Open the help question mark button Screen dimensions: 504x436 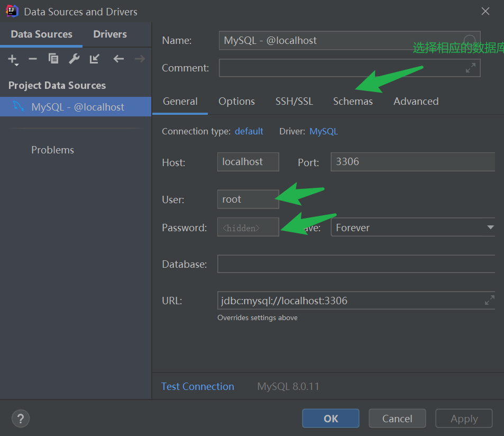(x=21, y=419)
